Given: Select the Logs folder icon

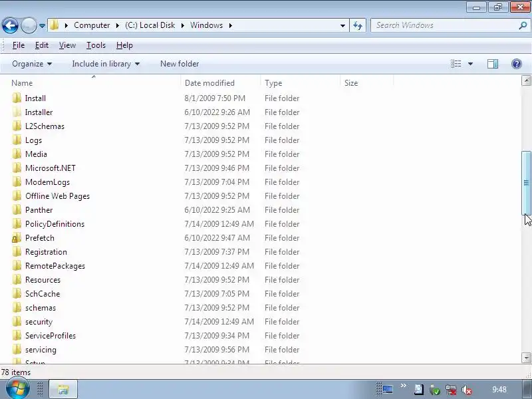Looking at the screenshot, I should coord(17,140).
